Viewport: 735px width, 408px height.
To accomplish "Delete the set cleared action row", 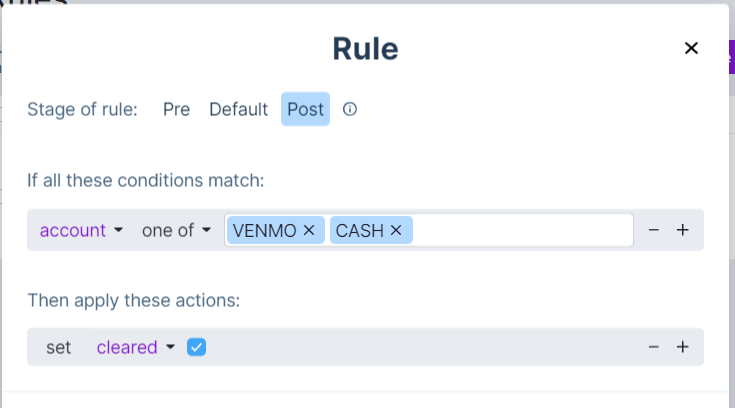I will tap(654, 347).
